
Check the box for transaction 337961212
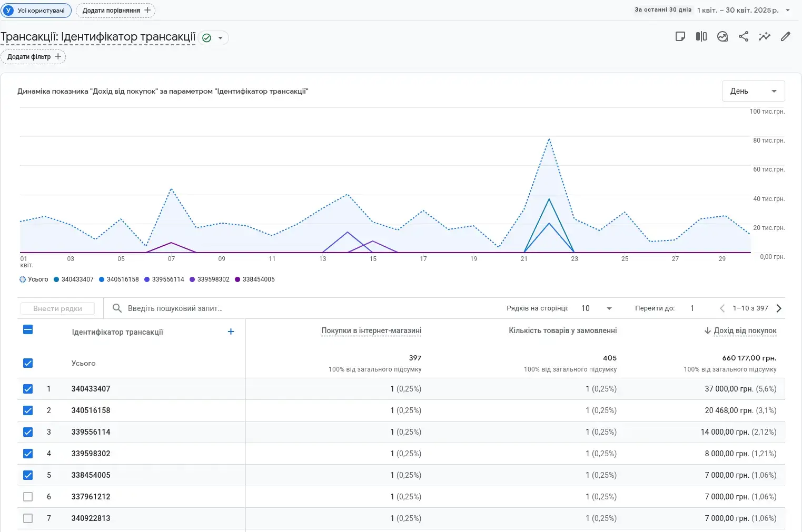28,497
